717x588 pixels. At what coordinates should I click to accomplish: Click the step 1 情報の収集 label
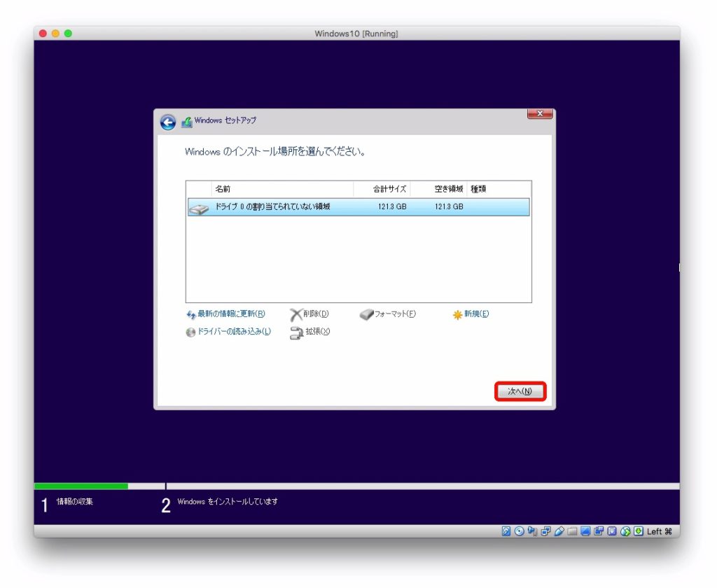[74, 502]
